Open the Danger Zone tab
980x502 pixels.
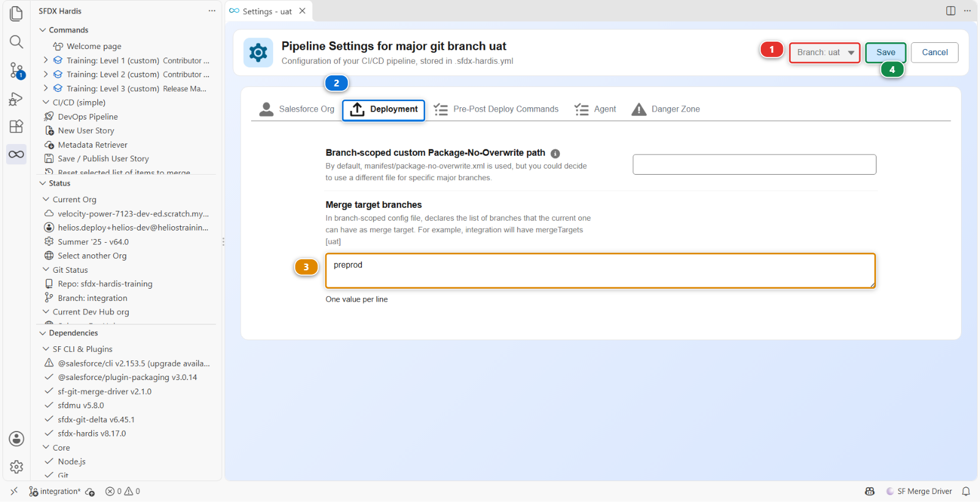coord(666,109)
